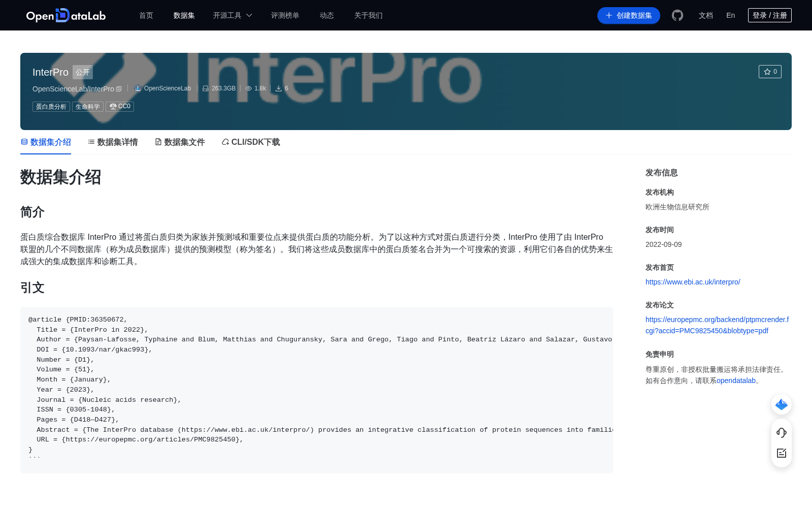Open the ebi.ac.uk/interpro homepage link
Image resolution: width=812 pixels, height=508 pixels.
(693, 282)
